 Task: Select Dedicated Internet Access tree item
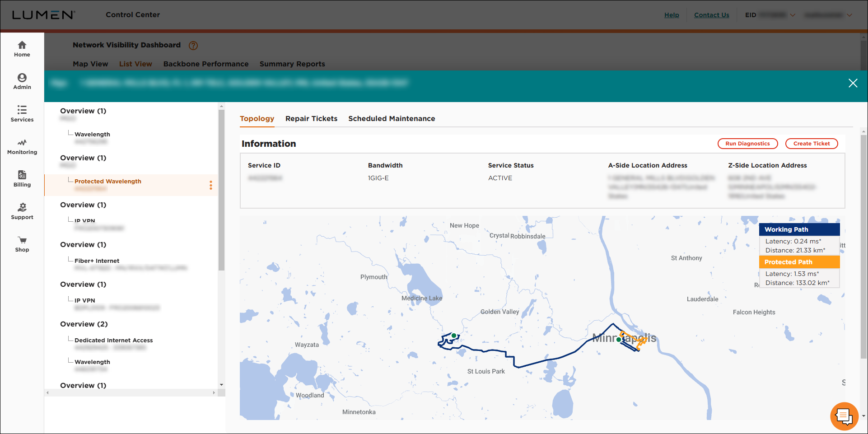point(113,341)
